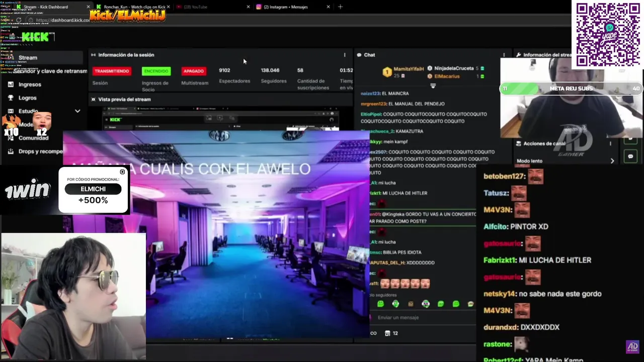Reload the page with the browser refresh icon
Screen dimensions: 644x362
[x=19, y=20]
